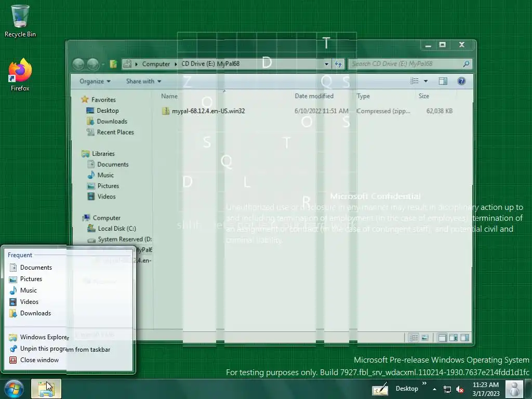532x399 pixels.
Task: Click the CD Drive (E:) MyPal68 breadcrumb
Action: (x=210, y=64)
